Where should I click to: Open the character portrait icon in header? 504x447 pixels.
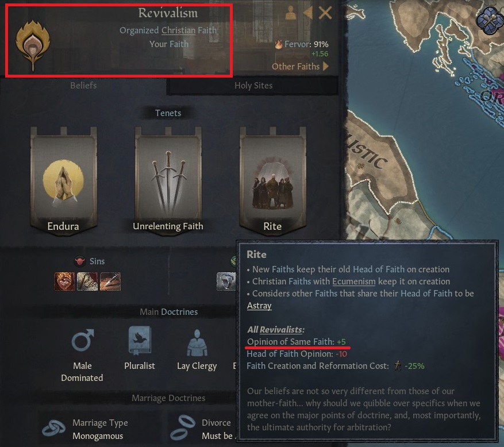tap(291, 13)
